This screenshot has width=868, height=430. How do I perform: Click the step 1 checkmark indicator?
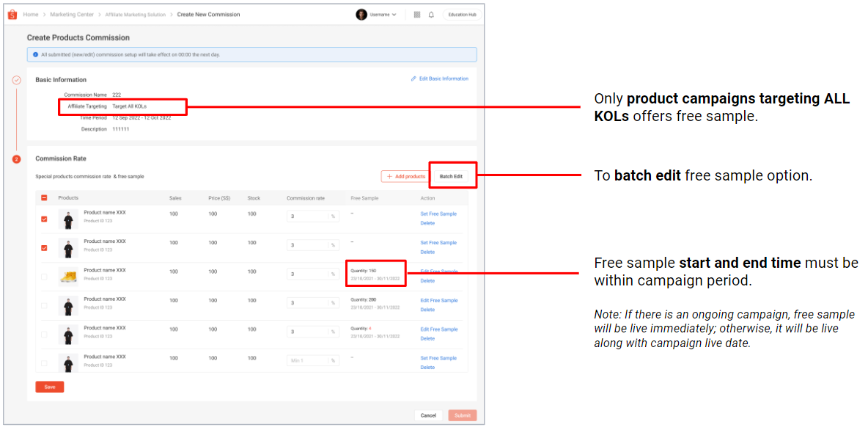point(16,80)
